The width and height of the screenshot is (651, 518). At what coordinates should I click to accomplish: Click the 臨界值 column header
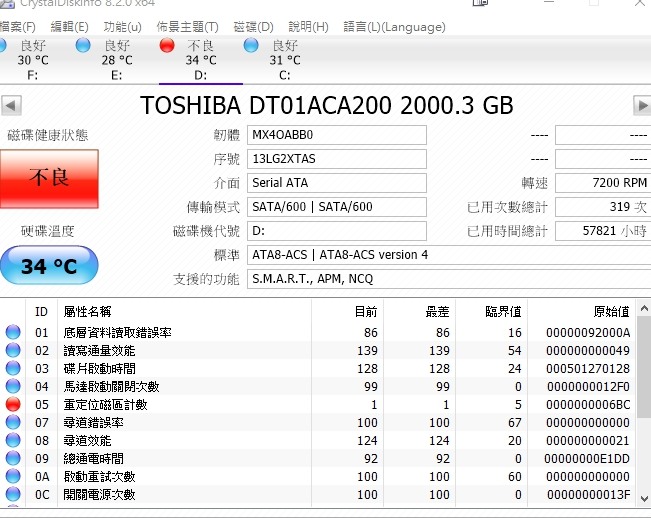[492, 312]
